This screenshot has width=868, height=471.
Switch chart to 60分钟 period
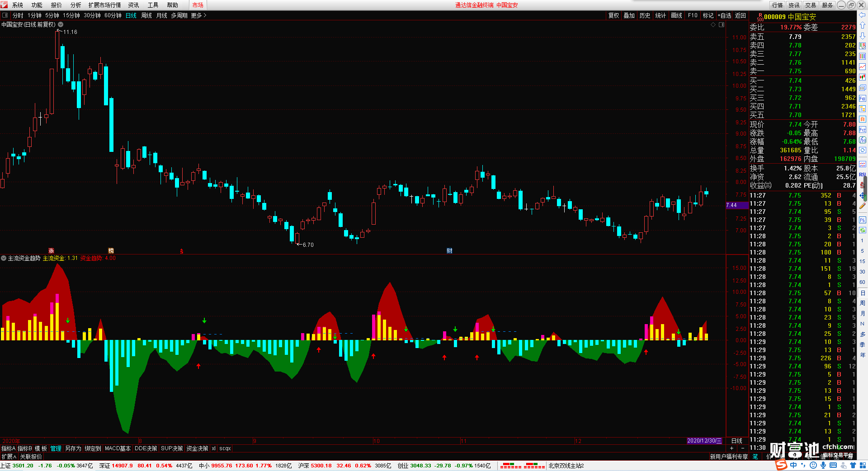tap(113, 15)
